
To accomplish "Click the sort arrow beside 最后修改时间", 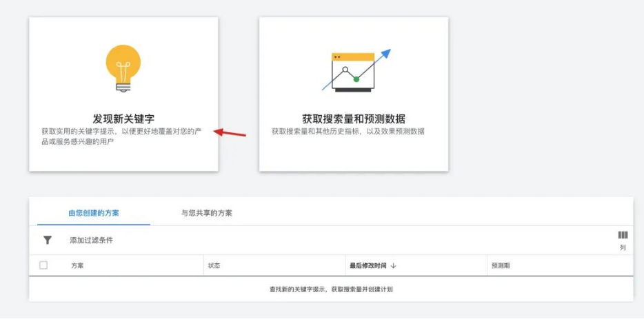I will pyautogui.click(x=393, y=265).
